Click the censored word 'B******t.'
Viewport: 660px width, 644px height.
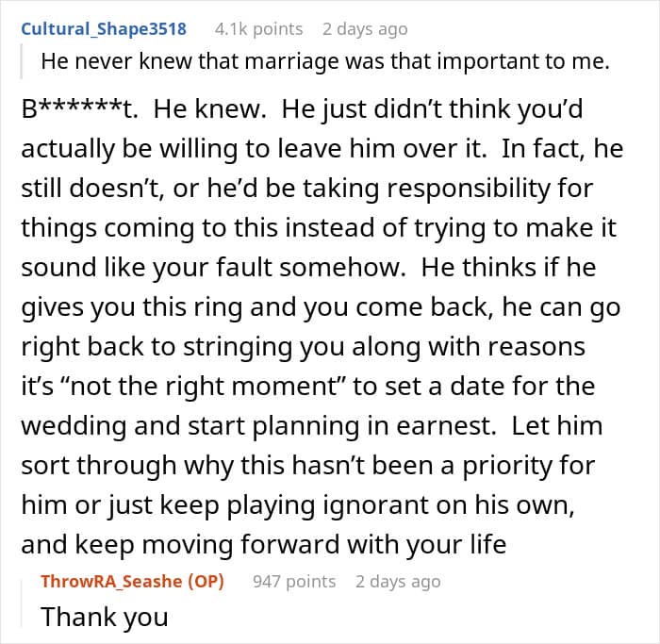coord(80,109)
